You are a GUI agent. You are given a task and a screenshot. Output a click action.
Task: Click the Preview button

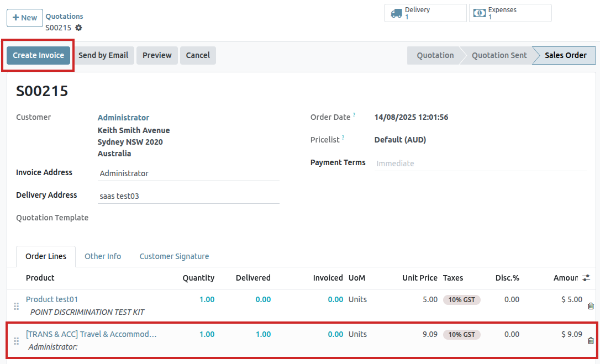click(x=157, y=55)
